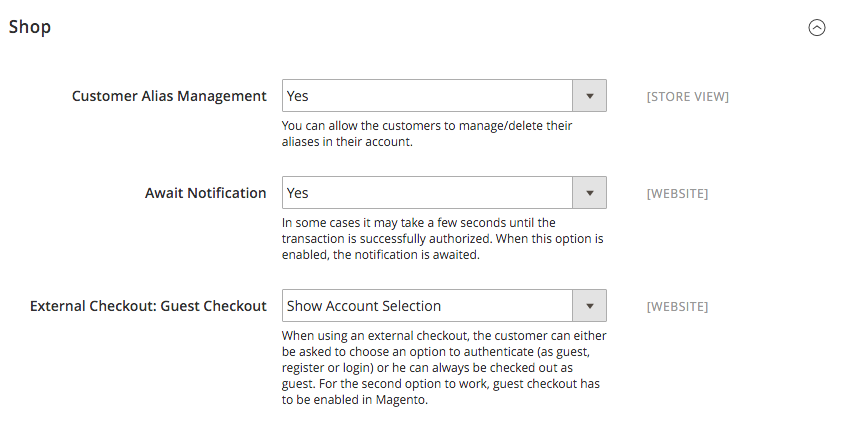856x435 pixels.
Task: Click the external checkout explanation paragraph
Action: coord(443,368)
